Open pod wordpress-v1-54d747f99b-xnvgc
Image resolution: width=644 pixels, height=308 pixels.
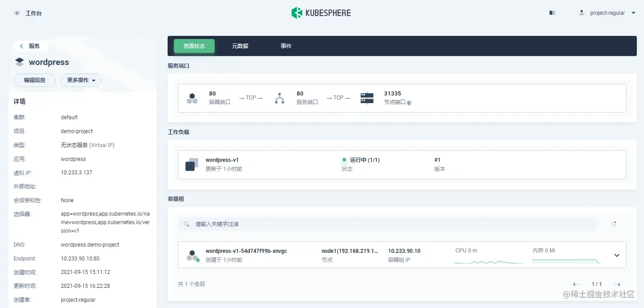246,251
